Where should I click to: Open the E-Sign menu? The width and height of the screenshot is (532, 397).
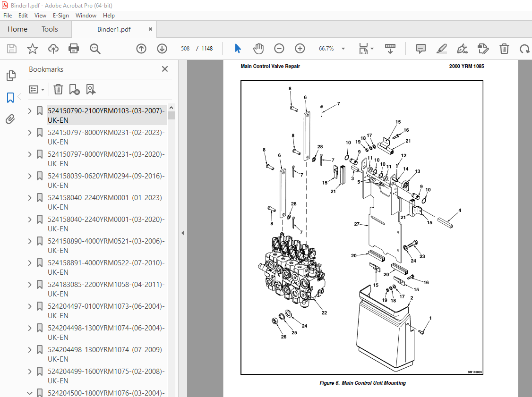tap(61, 16)
